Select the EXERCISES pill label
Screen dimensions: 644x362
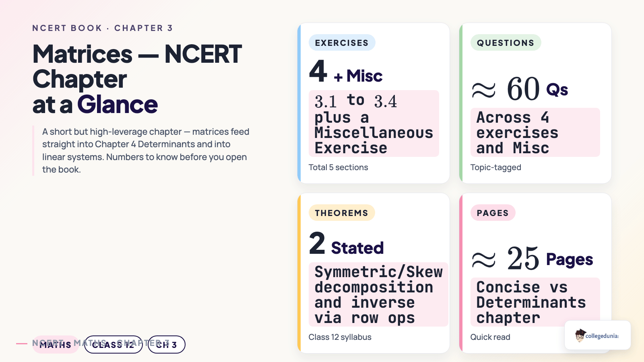coord(342,43)
